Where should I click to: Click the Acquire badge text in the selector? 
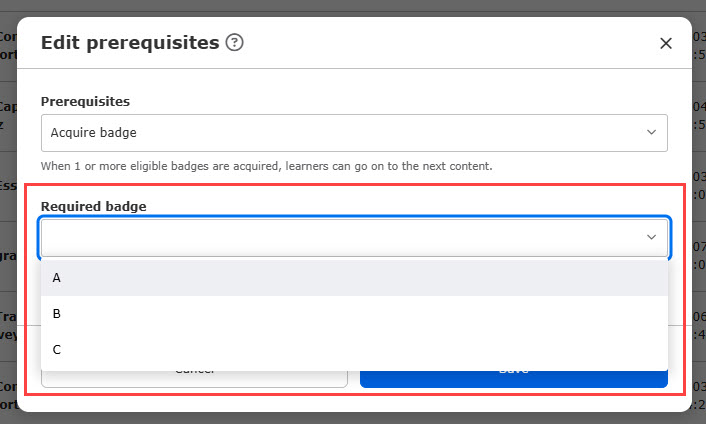pos(93,132)
